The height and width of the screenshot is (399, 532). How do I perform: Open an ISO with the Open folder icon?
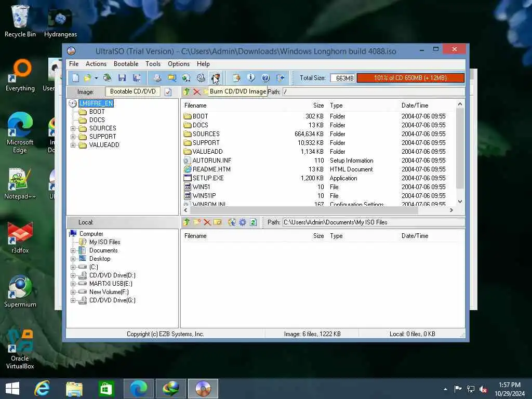[x=87, y=78]
